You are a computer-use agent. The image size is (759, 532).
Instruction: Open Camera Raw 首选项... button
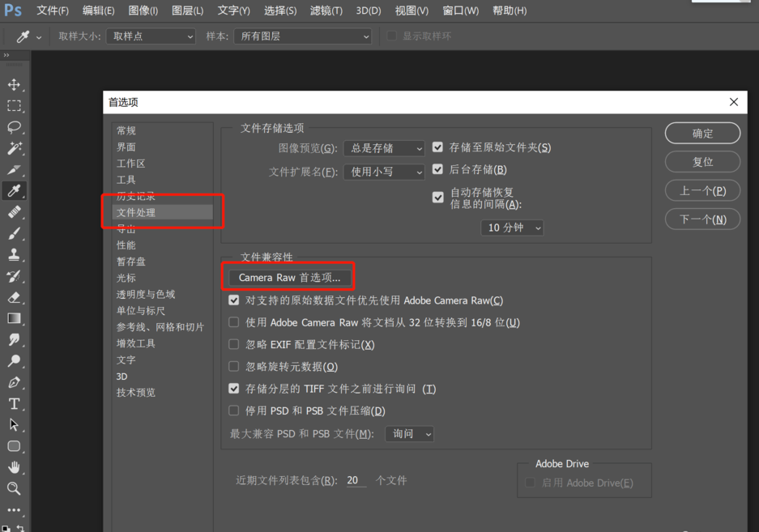[x=289, y=278]
